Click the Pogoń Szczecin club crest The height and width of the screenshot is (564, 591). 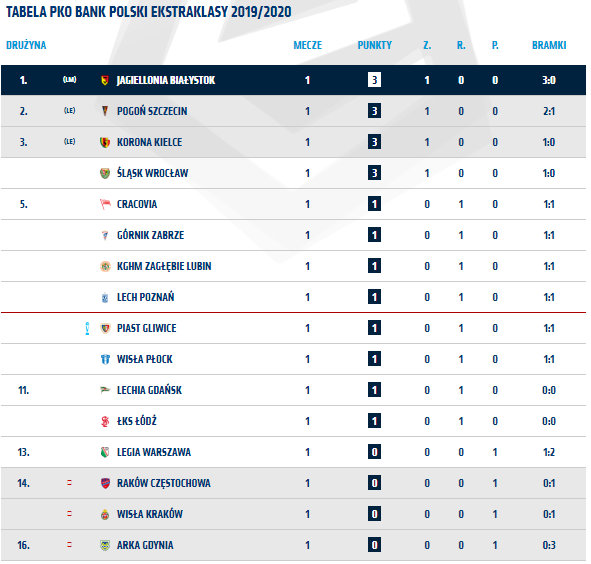click(105, 111)
